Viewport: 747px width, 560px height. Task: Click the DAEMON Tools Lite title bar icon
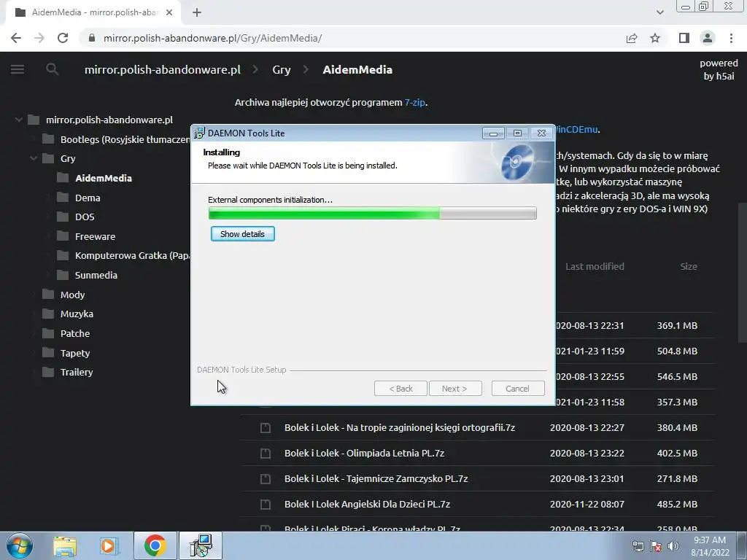(199, 133)
